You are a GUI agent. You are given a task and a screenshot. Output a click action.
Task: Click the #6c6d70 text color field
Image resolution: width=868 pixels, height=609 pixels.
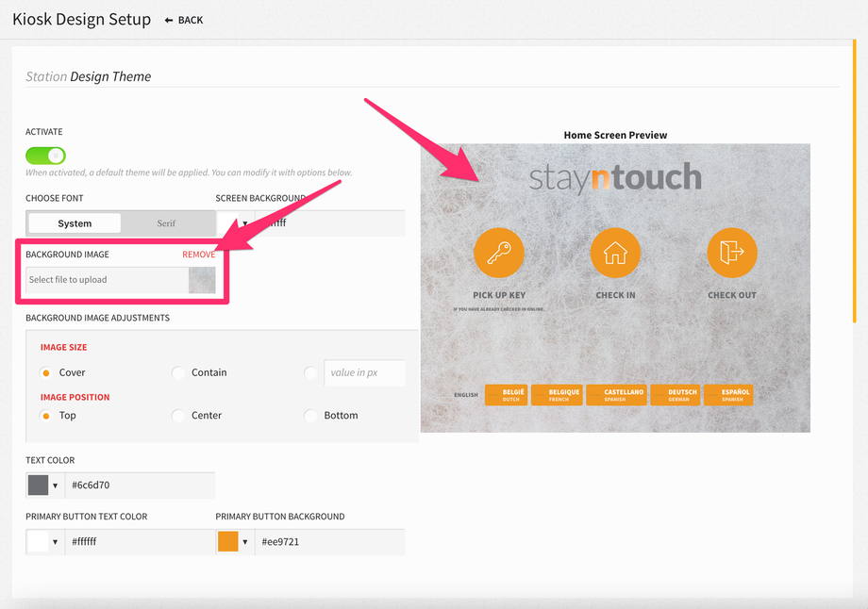click(x=140, y=486)
